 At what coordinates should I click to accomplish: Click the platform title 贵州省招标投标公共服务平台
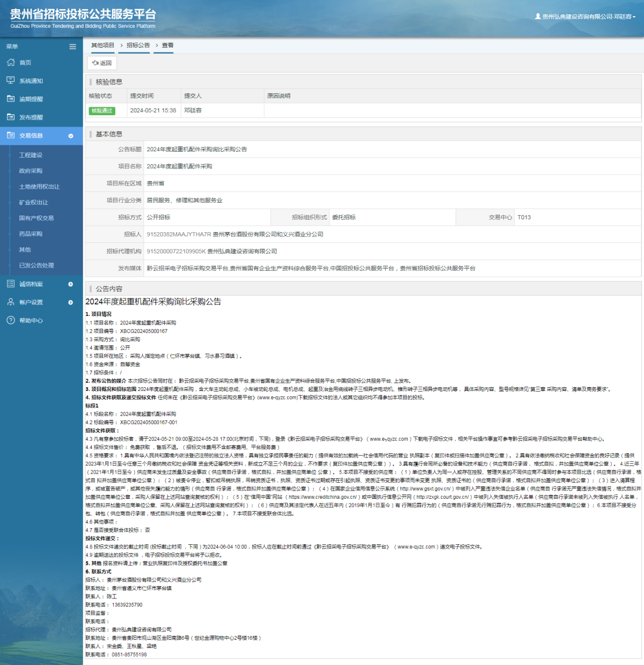pyautogui.click(x=83, y=14)
